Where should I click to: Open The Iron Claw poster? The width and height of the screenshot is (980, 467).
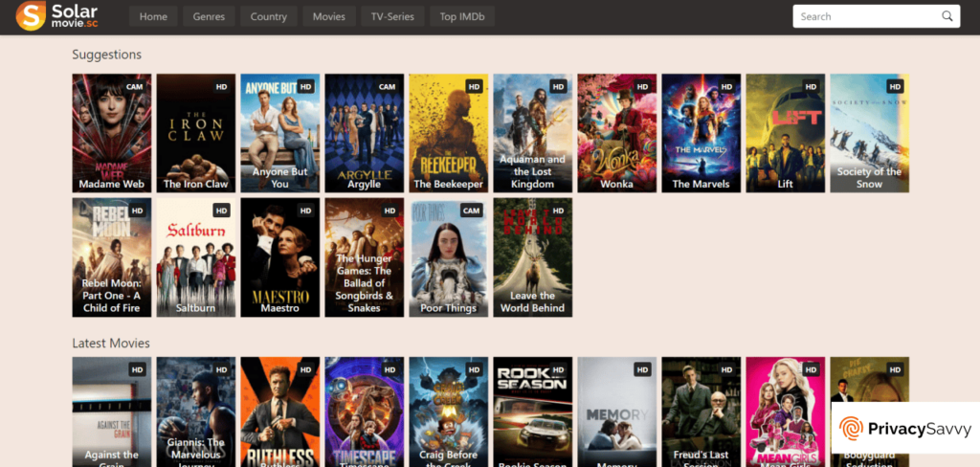pyautogui.click(x=195, y=133)
